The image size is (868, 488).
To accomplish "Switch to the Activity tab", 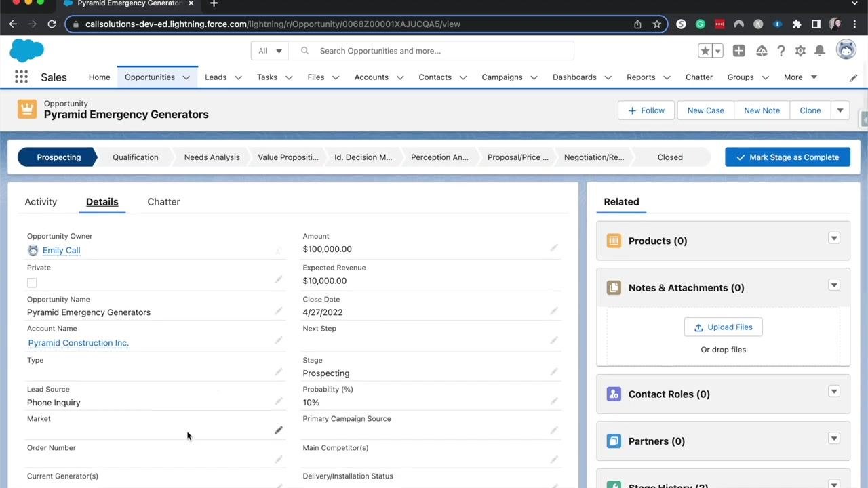I will point(41,202).
